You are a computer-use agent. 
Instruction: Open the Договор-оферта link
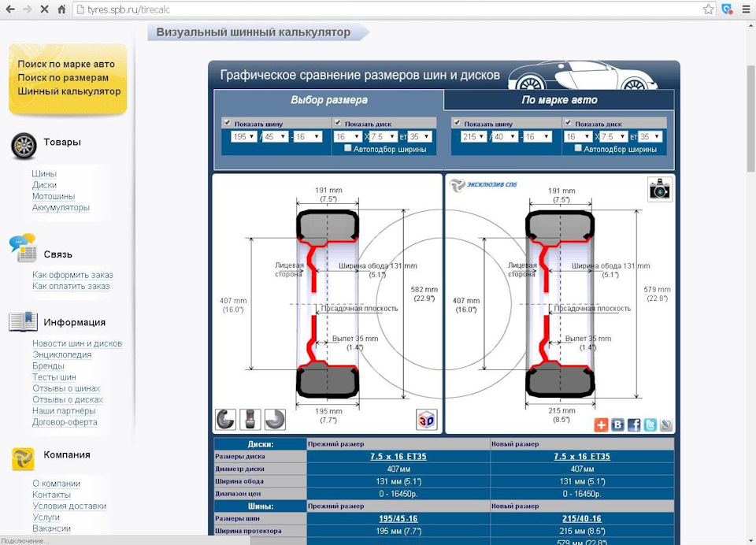click(x=65, y=422)
